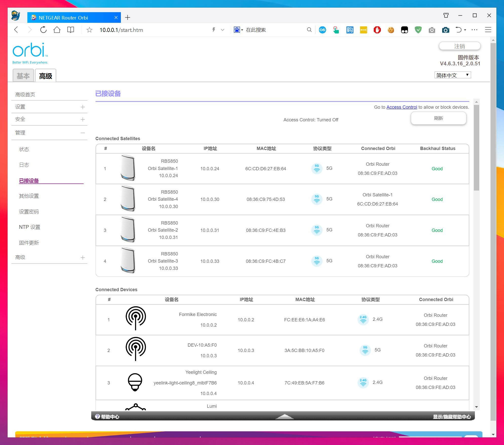Click the 注销 logout button
This screenshot has height=445, width=504.
point(459,46)
